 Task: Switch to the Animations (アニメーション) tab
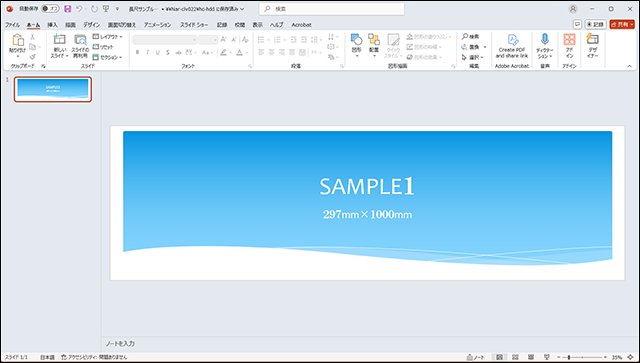[157, 25]
